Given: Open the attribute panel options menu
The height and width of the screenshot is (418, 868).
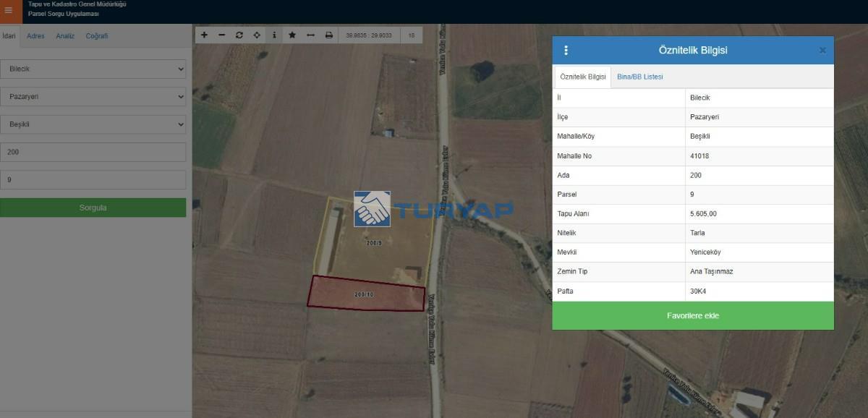Looking at the screenshot, I should pos(566,51).
